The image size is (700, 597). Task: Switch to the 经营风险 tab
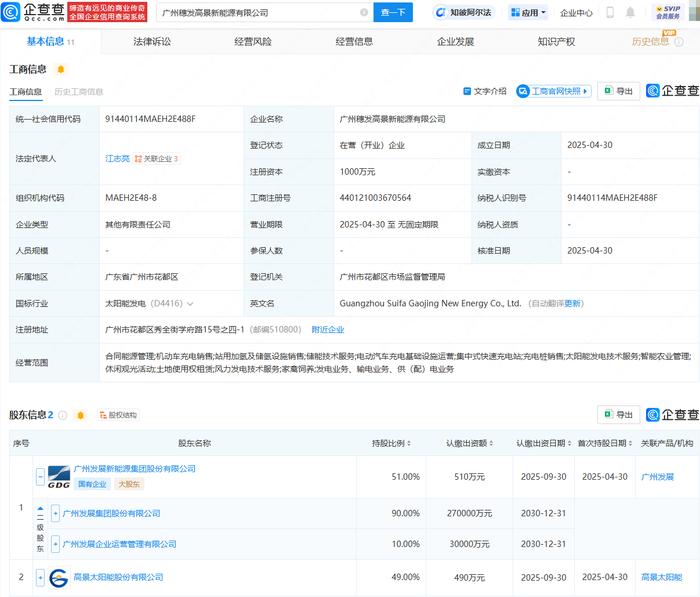(253, 42)
